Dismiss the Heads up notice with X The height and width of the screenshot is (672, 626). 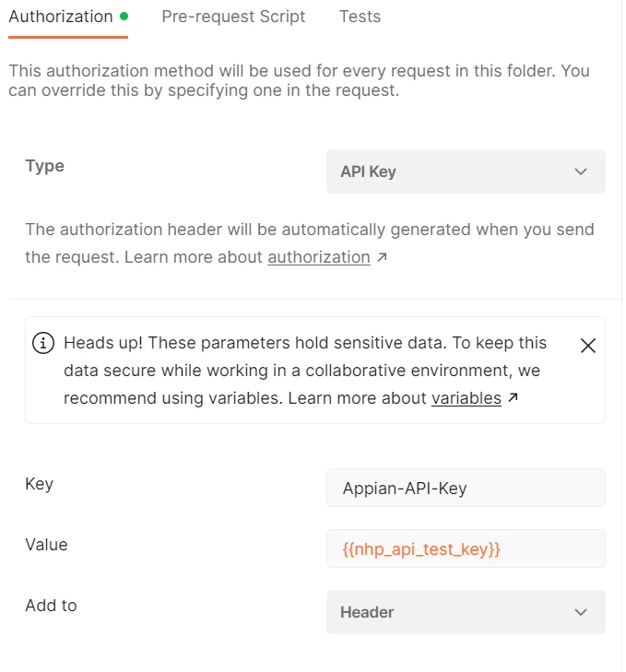(x=588, y=346)
